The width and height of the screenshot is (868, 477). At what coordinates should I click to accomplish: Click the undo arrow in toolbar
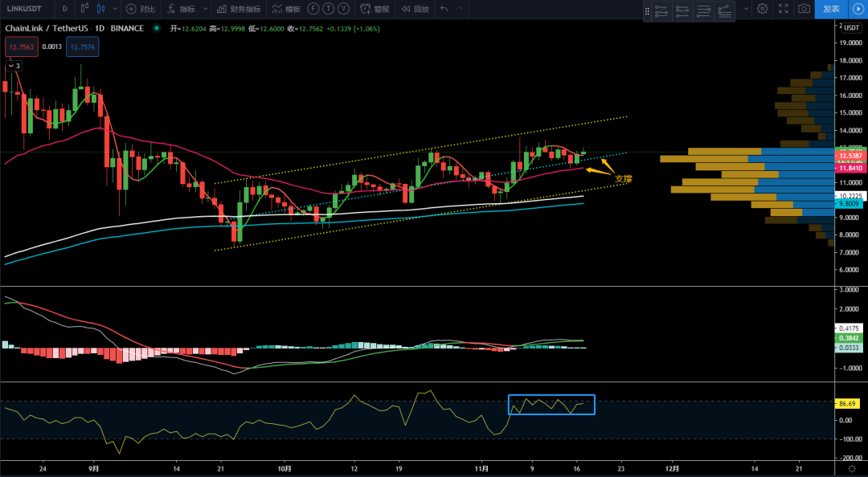coord(444,10)
